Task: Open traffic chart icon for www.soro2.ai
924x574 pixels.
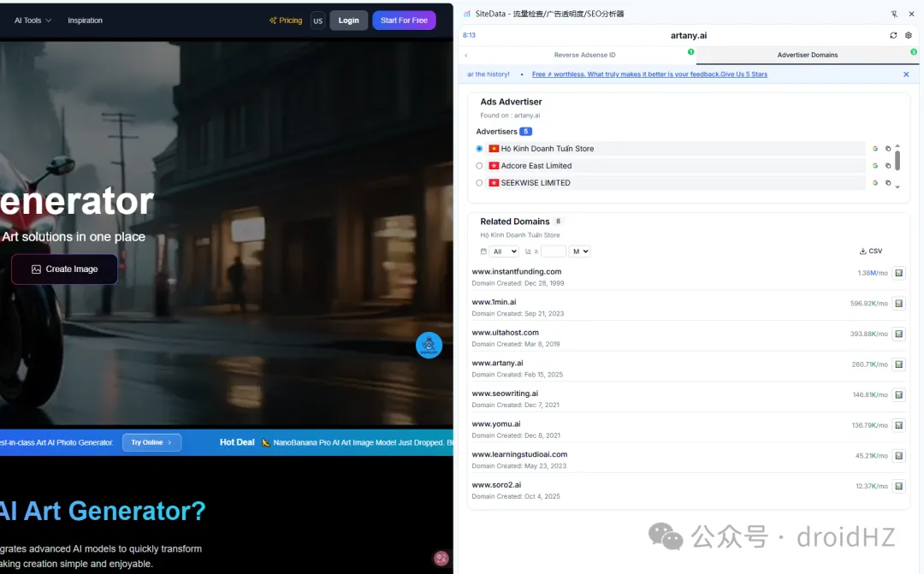Action: pyautogui.click(x=898, y=486)
